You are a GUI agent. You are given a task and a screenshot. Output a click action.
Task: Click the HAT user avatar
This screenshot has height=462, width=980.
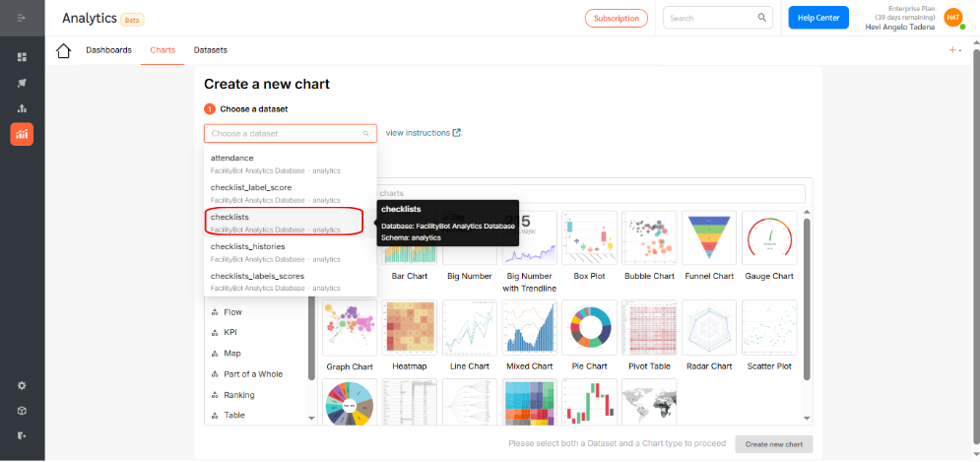953,18
